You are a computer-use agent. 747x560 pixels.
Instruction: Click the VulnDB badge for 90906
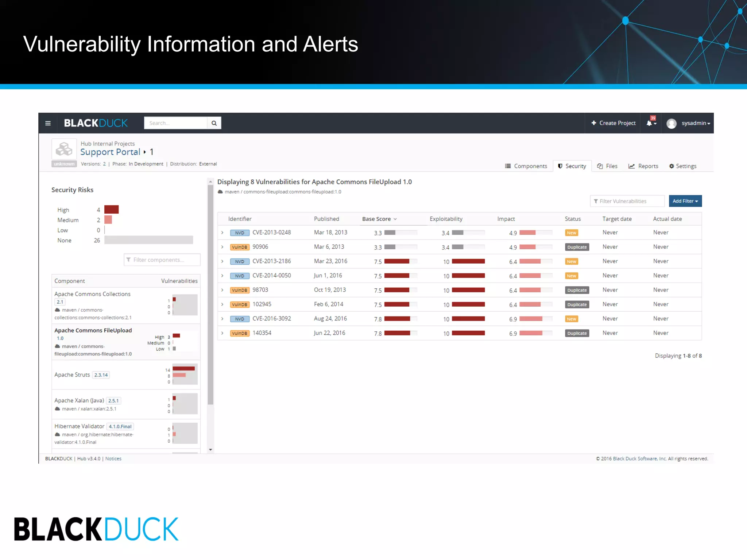[240, 247]
